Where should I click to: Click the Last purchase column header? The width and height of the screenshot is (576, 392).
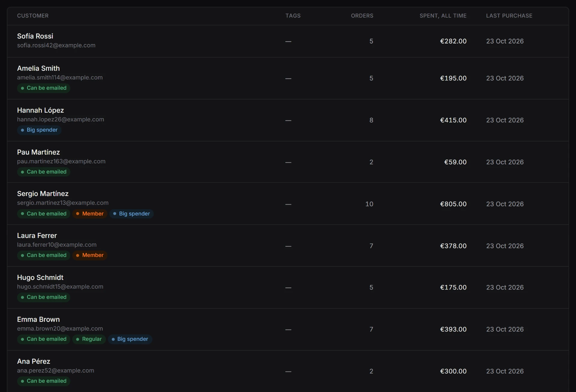click(509, 16)
